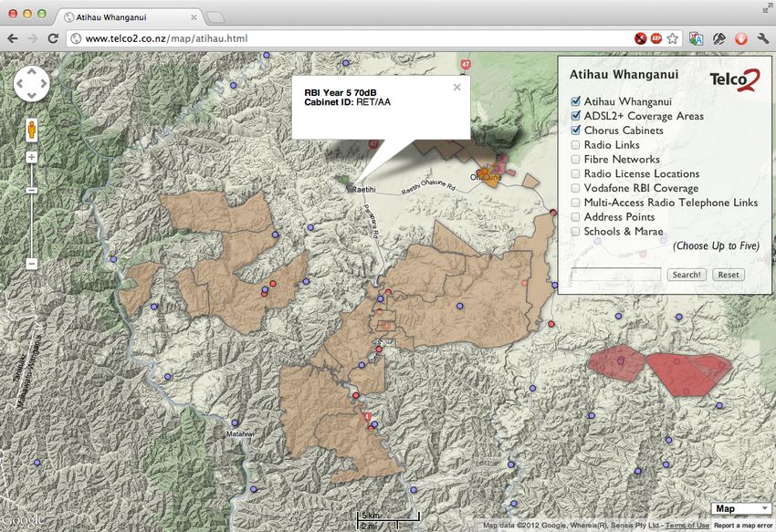Click the Raetihi Ohakune Rd label
Image resolution: width=776 pixels, height=532 pixels.
coord(428,186)
